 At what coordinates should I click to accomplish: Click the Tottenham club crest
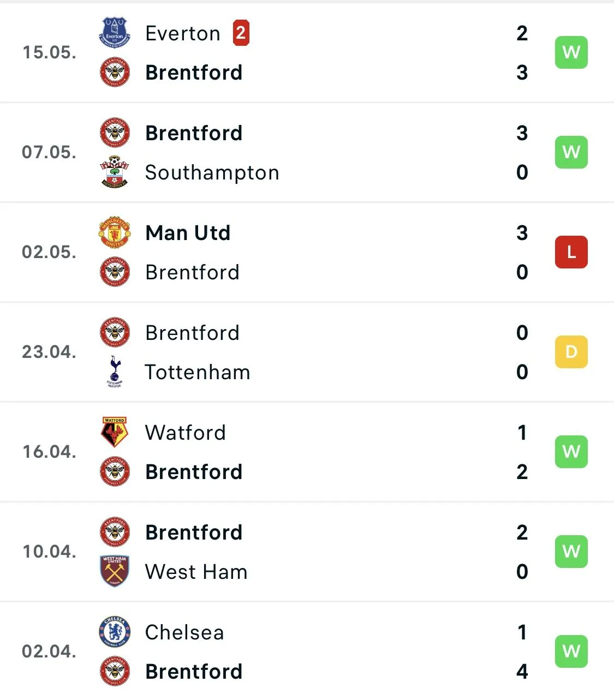tap(115, 372)
